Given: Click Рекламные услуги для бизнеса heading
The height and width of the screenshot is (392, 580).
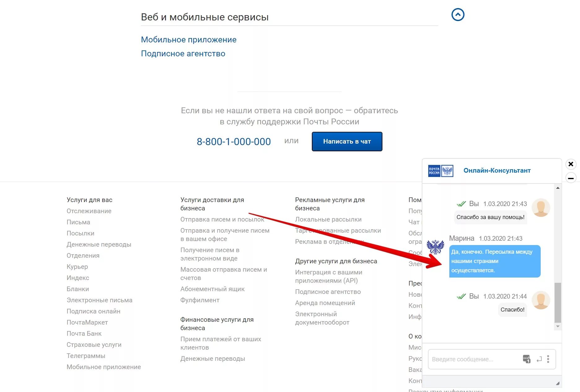Looking at the screenshot, I should click(x=330, y=204).
